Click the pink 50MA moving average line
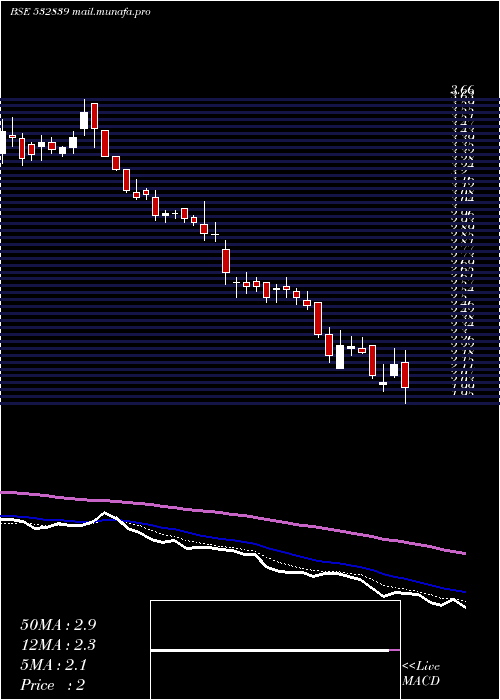500x700 pixels. tap(232, 514)
